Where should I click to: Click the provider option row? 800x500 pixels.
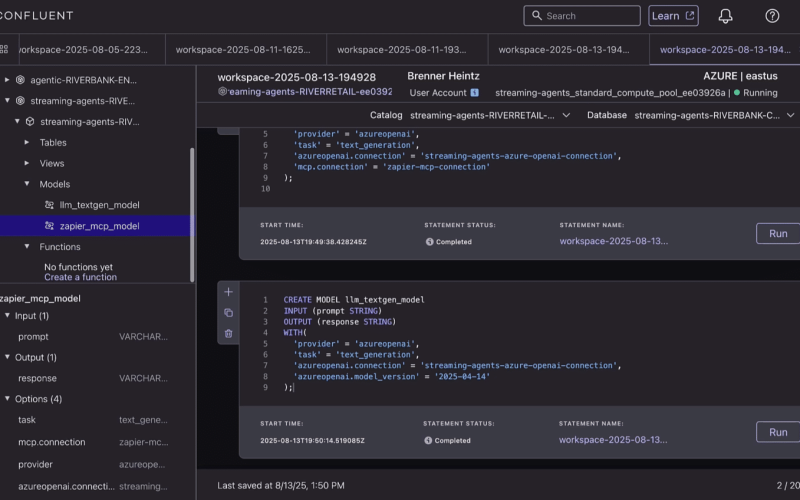95,464
